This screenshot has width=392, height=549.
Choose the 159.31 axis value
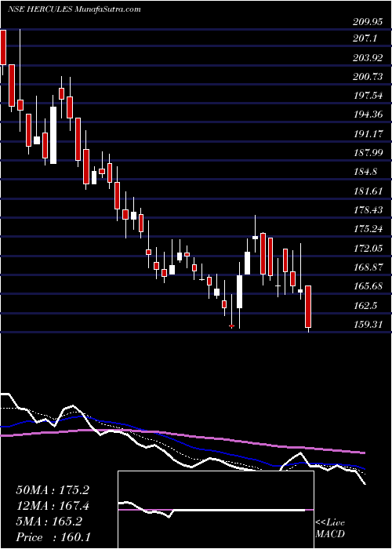pos(368,324)
